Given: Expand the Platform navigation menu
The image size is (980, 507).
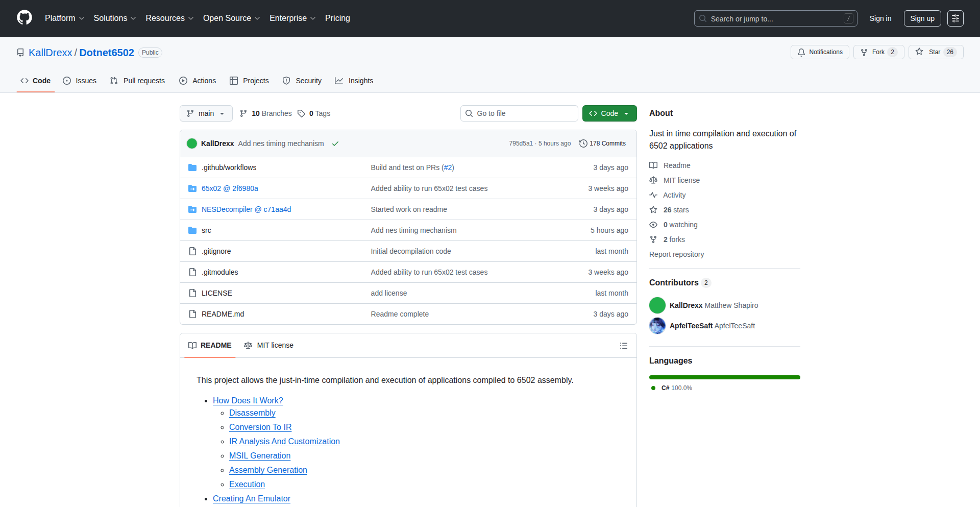Looking at the screenshot, I should pyautogui.click(x=64, y=18).
